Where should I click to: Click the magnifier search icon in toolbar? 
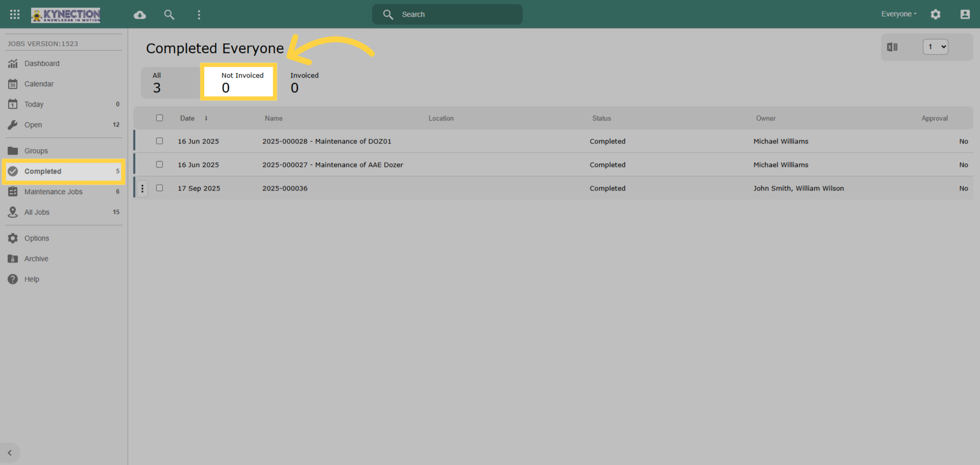coord(169,15)
